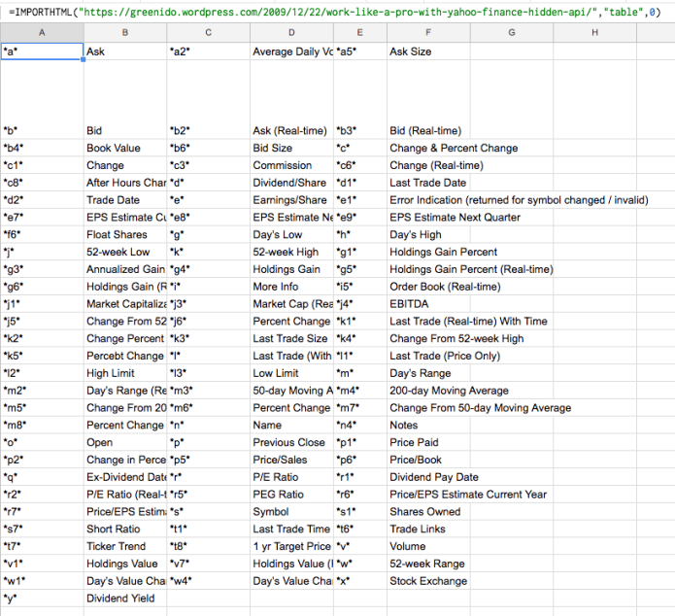Select the 'Holdings Gain Percent' cell
Viewport: 675px width, 616px height.
[444, 252]
